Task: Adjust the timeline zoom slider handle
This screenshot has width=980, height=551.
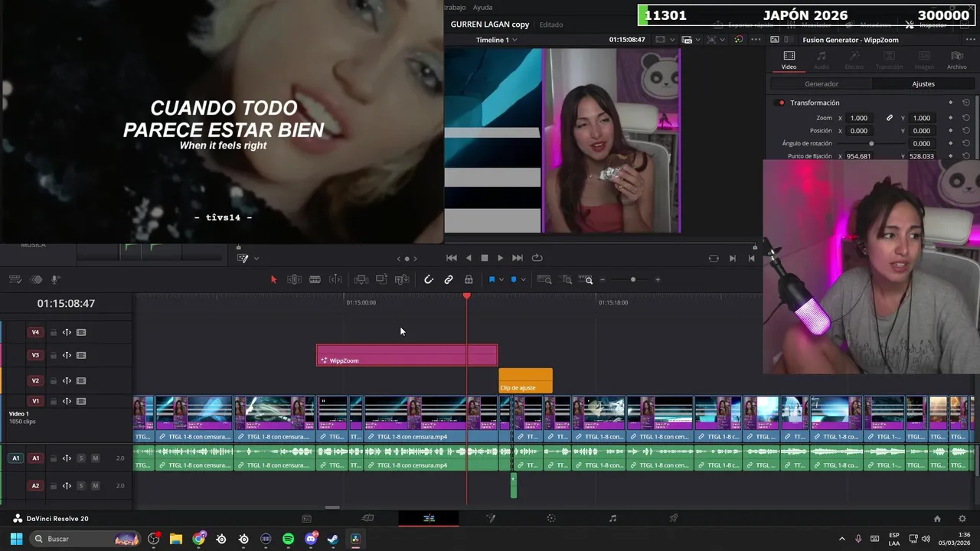Action: pyautogui.click(x=632, y=279)
